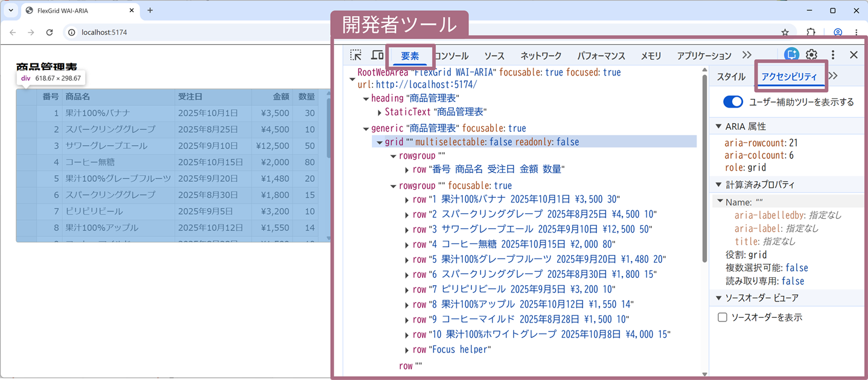868x380 pixels.
Task: Click grid cell コーヒー無糖
Action: click(x=119, y=162)
